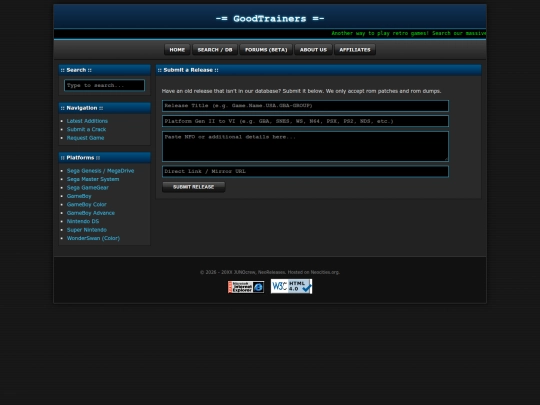The image size is (540, 405).
Task: Click the GoodTrainers site title
Action: click(270, 19)
